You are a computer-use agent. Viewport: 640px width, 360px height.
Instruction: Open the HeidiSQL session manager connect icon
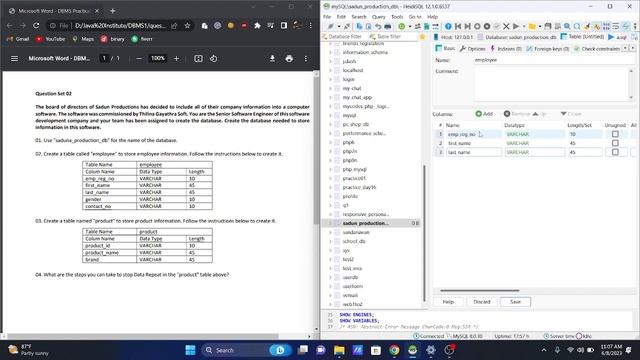[x=330, y=26]
